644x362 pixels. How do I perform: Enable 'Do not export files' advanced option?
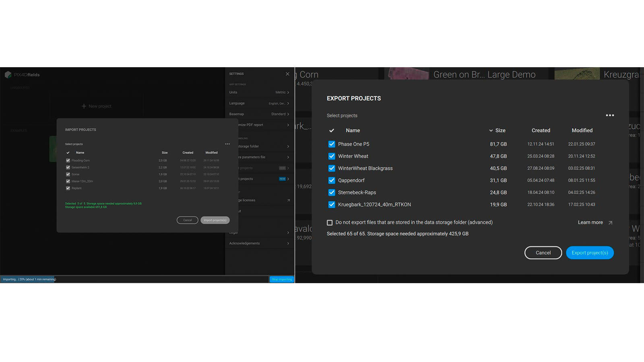click(x=330, y=223)
